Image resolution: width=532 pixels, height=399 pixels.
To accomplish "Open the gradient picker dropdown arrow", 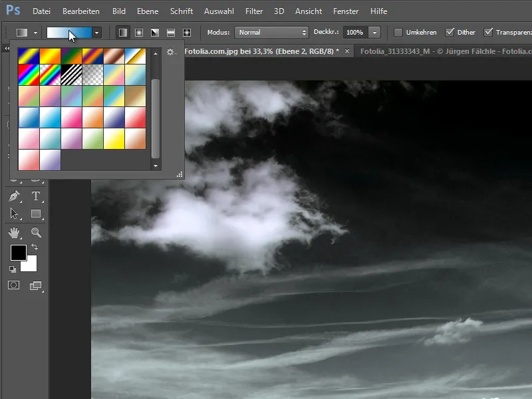I will tap(96, 33).
